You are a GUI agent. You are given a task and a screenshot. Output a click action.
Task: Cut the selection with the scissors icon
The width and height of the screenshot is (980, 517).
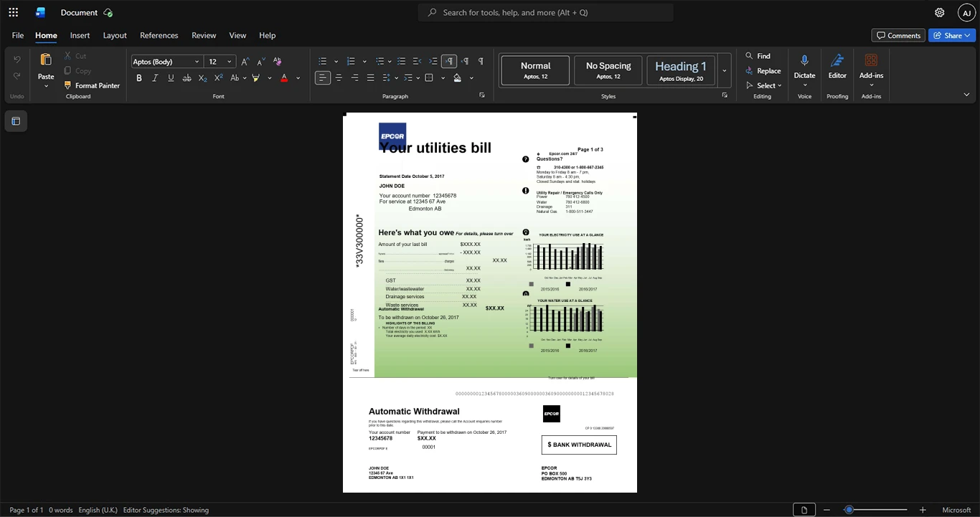coord(68,56)
